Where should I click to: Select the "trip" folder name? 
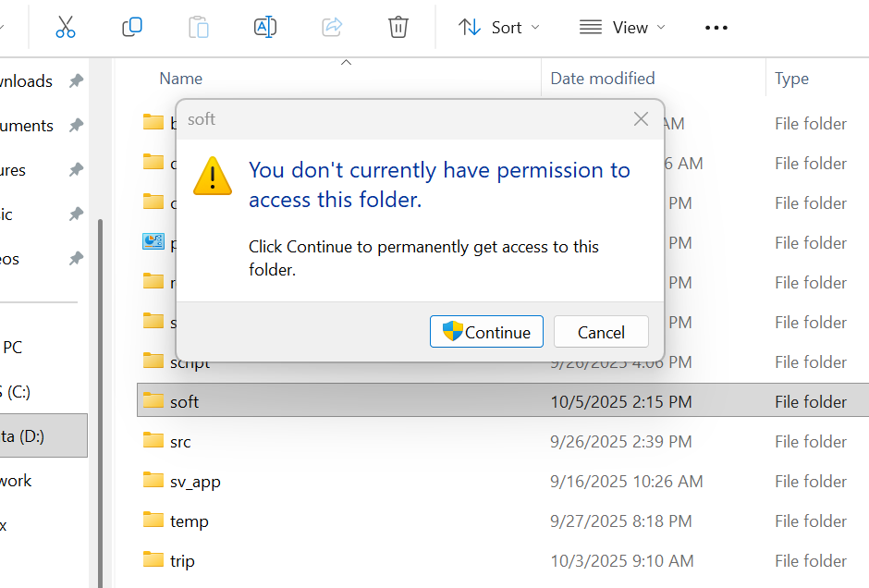[182, 561]
